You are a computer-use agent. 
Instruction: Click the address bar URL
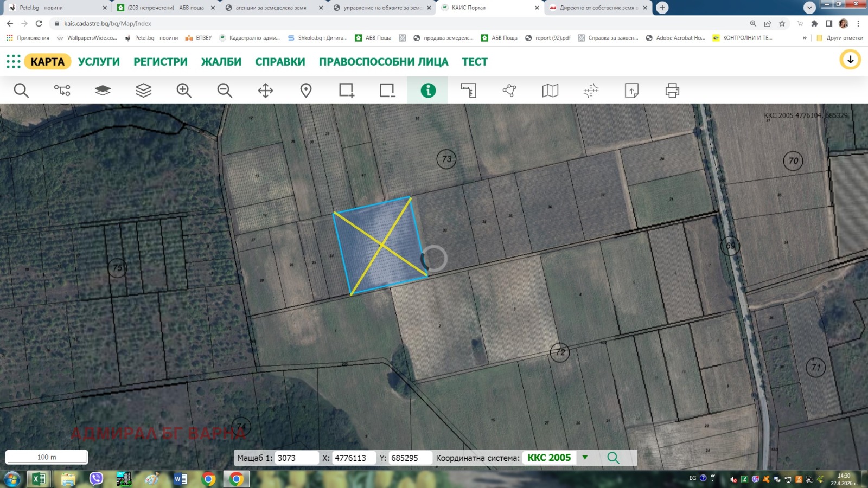click(x=107, y=23)
